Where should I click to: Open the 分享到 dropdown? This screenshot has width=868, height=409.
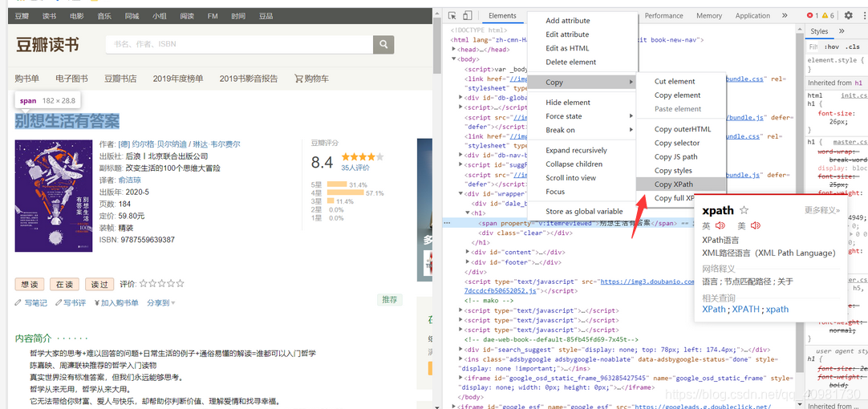pos(161,302)
